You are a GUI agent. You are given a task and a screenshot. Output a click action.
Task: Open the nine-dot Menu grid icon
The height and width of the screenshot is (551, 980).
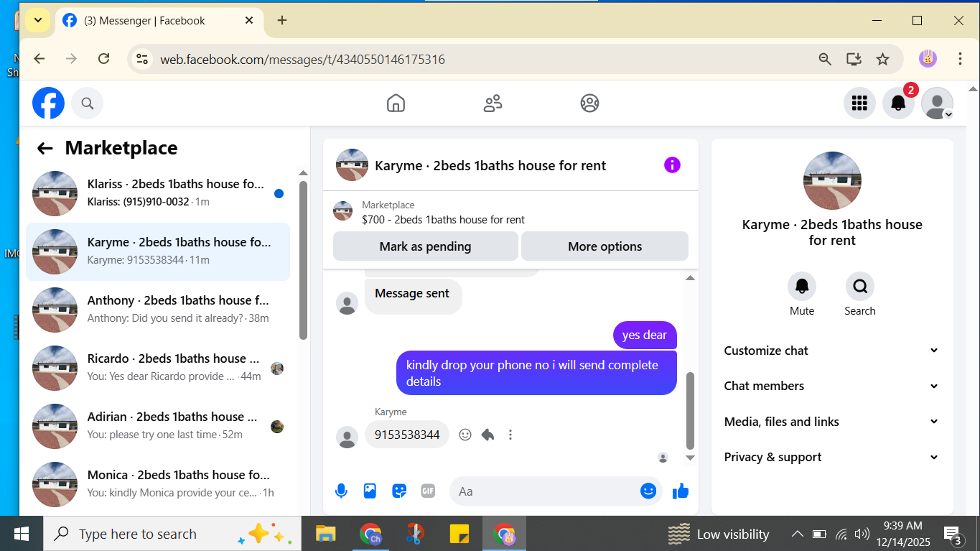pyautogui.click(x=859, y=103)
